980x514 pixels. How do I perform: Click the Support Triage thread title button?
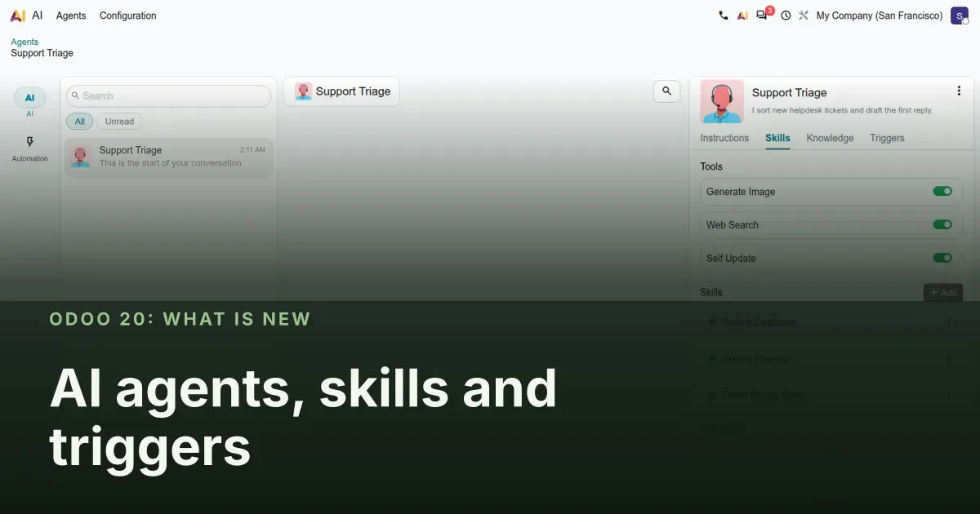[x=342, y=91]
